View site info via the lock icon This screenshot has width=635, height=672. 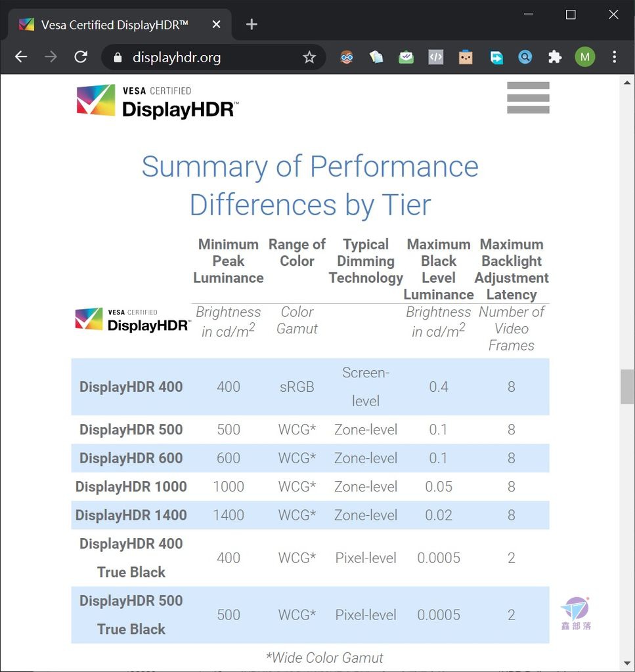[118, 57]
